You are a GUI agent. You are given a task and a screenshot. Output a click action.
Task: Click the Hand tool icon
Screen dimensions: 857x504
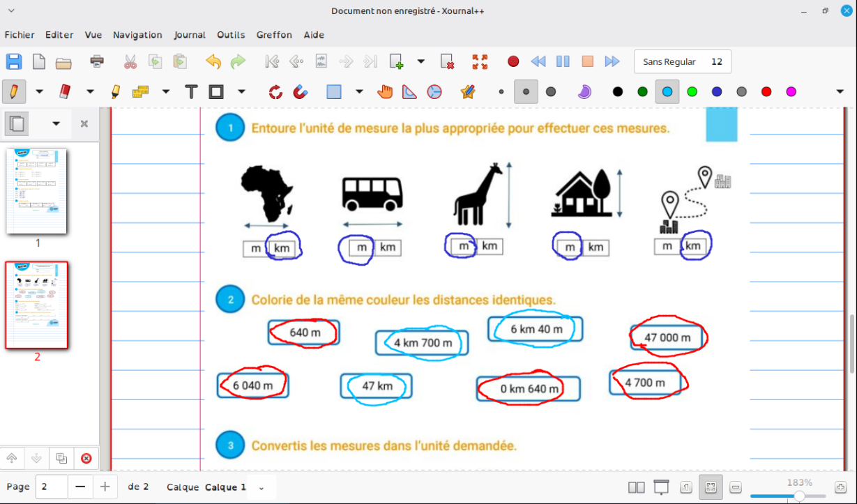coord(385,91)
